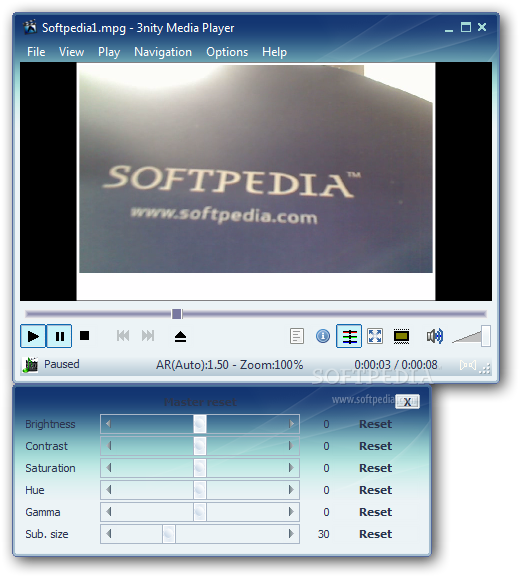
Task: Reset the Brightness value
Action: point(375,424)
